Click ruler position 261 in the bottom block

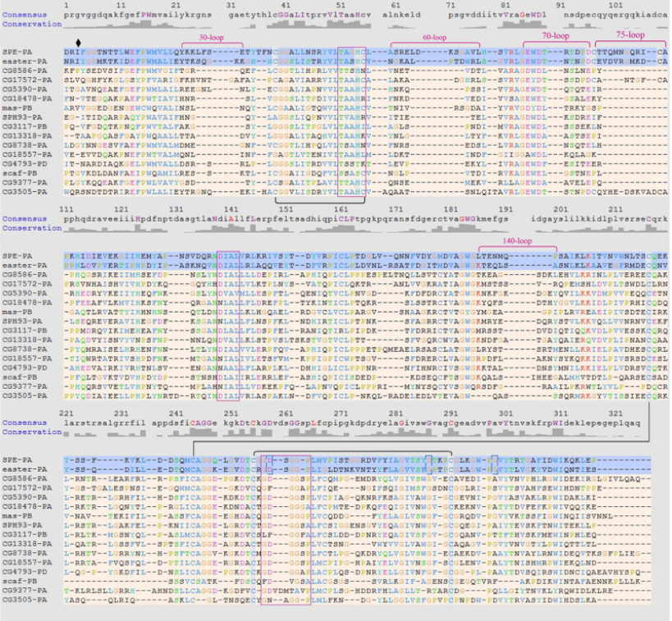pyautogui.click(x=286, y=413)
